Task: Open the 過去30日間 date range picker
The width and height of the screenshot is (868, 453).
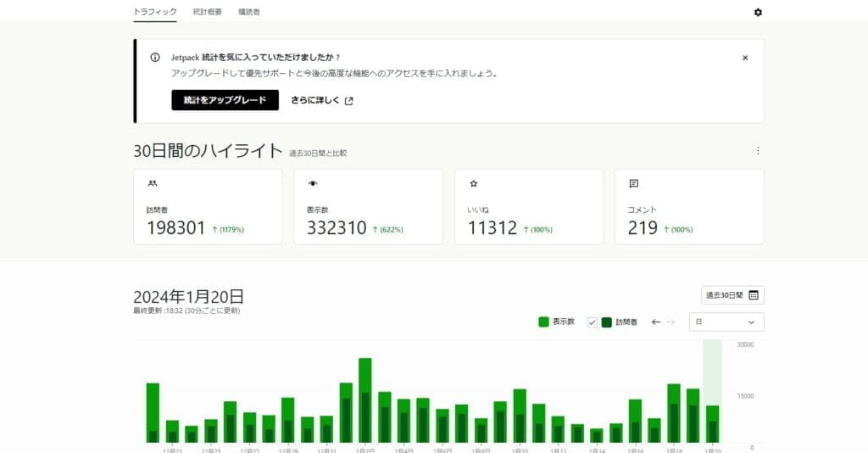Action: 732,295
